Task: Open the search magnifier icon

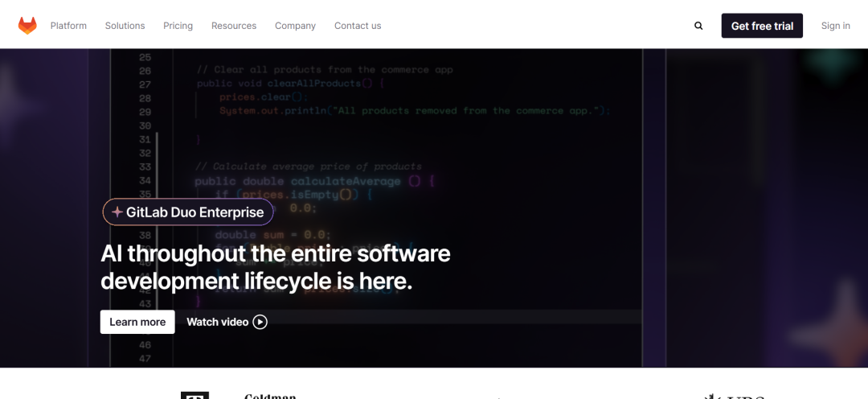Action: 698,26
